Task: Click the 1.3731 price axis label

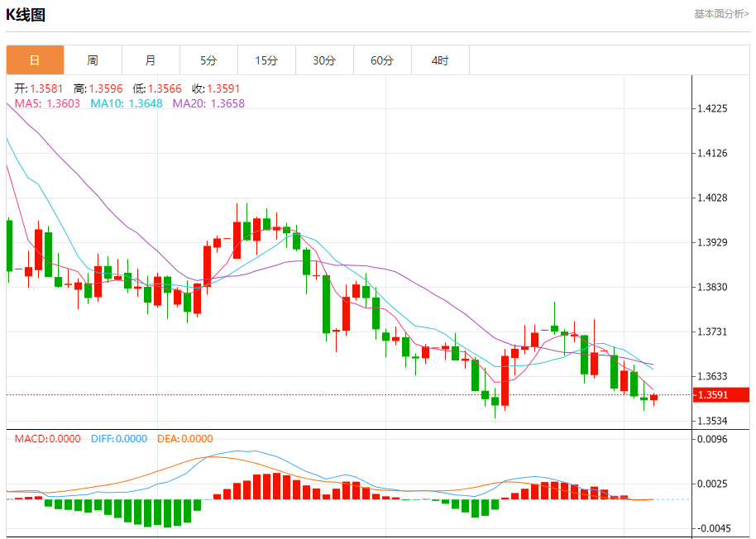Action: (x=713, y=332)
